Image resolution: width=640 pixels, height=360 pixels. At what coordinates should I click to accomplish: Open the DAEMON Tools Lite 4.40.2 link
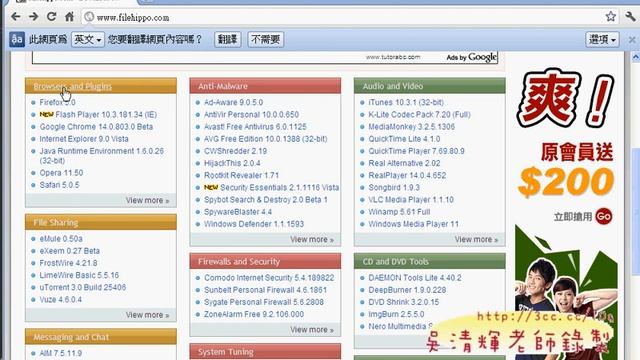tap(415, 278)
